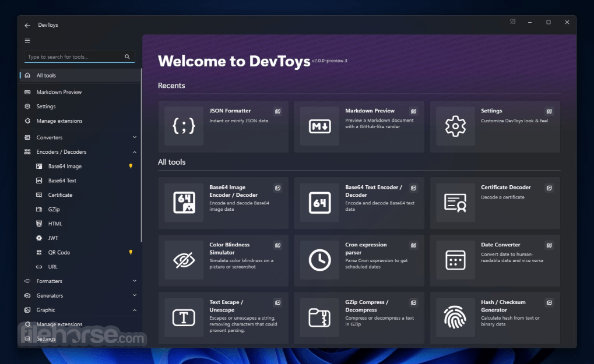The image size is (594, 364).
Task: Select JWT in the sidebar tree
Action: 80,238
